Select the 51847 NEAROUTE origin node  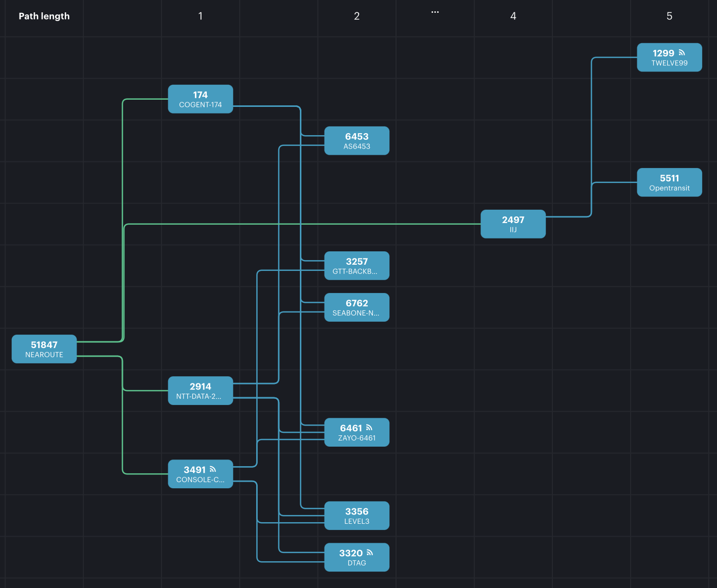click(x=44, y=349)
